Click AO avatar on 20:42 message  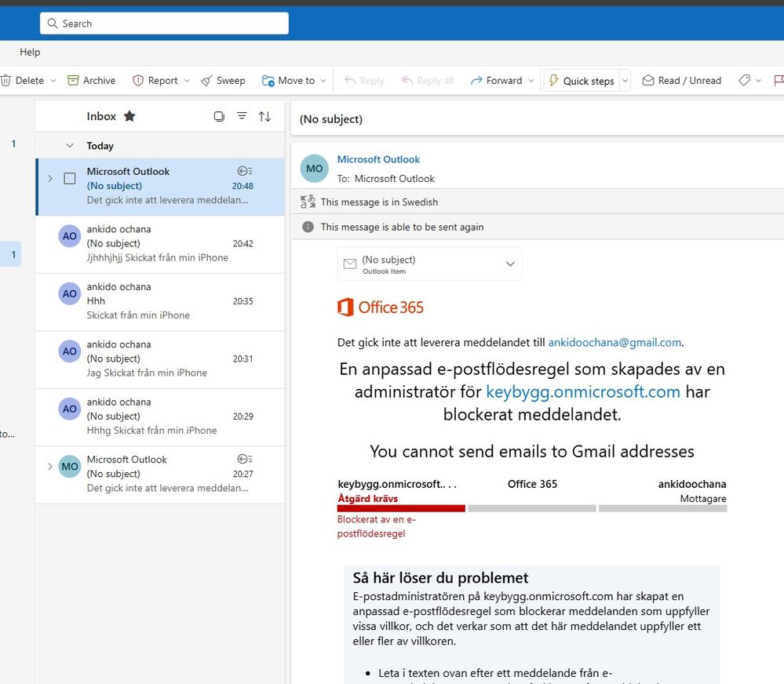70,236
